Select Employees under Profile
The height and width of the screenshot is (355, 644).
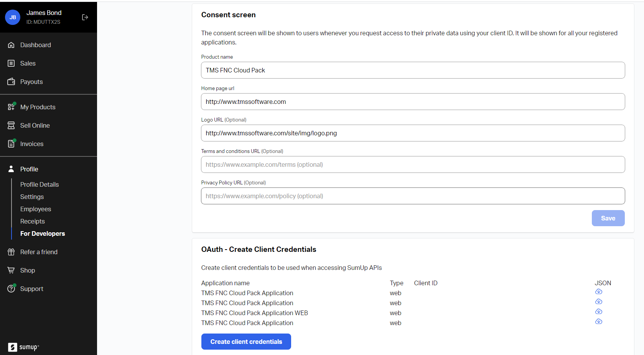[36, 209]
